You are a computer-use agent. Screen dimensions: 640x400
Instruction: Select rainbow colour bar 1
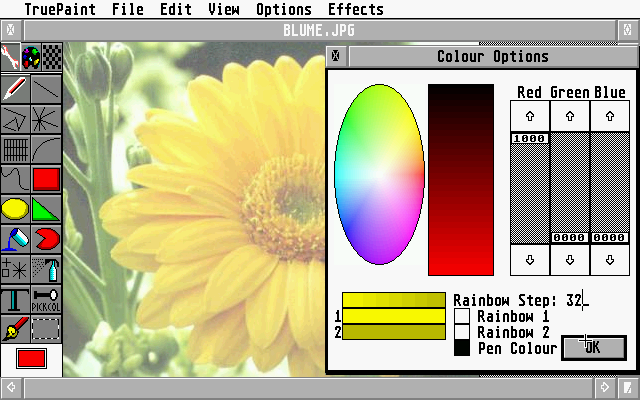[x=393, y=316]
